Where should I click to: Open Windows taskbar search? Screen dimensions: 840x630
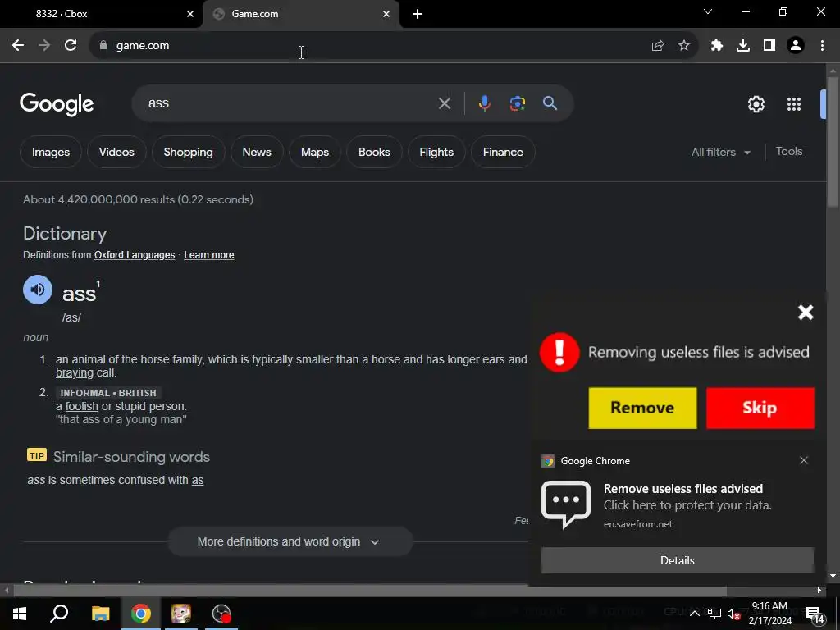tap(59, 614)
